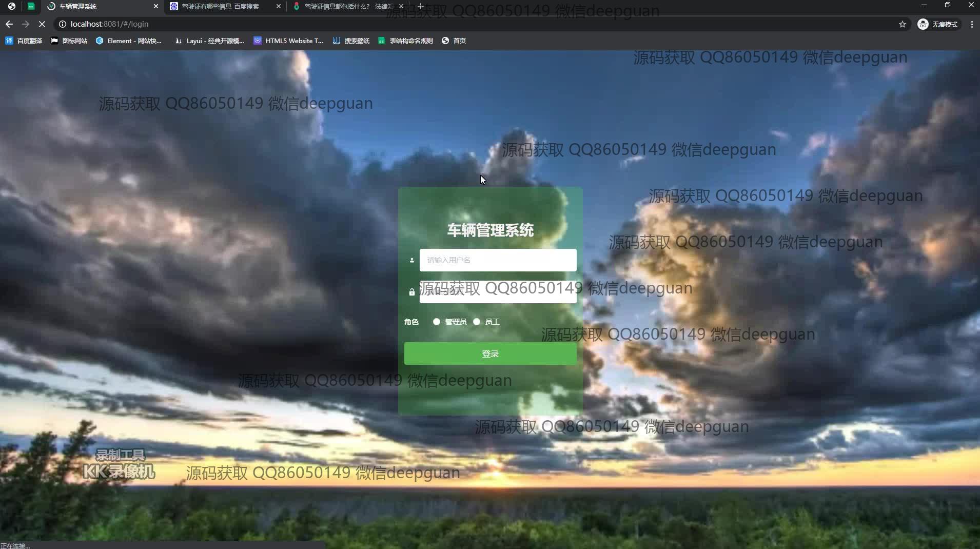Image resolution: width=980 pixels, height=549 pixels.
Task: Select the 员工 role radio button
Action: [x=477, y=322]
